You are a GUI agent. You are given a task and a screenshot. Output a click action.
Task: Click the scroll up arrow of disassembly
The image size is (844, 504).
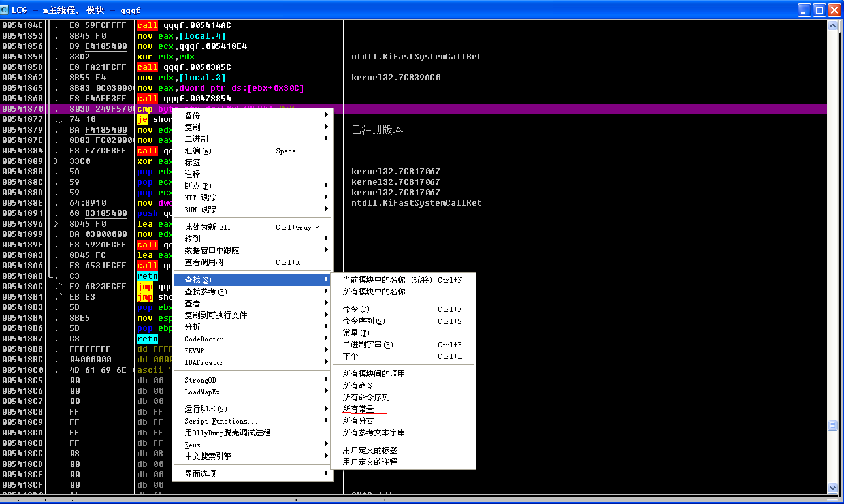832,25
